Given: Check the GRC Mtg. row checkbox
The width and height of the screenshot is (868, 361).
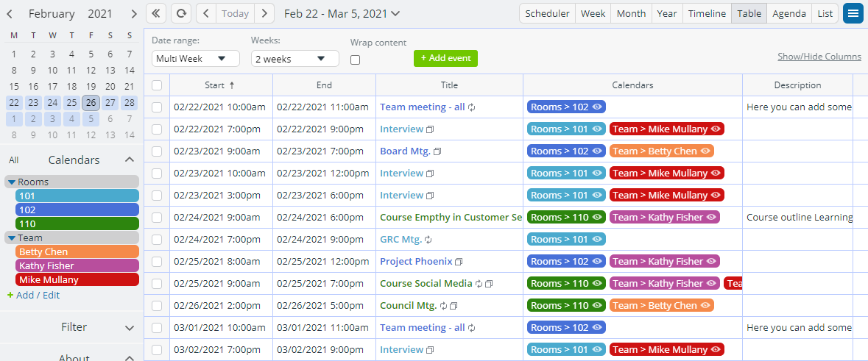Looking at the screenshot, I should pyautogui.click(x=157, y=240).
